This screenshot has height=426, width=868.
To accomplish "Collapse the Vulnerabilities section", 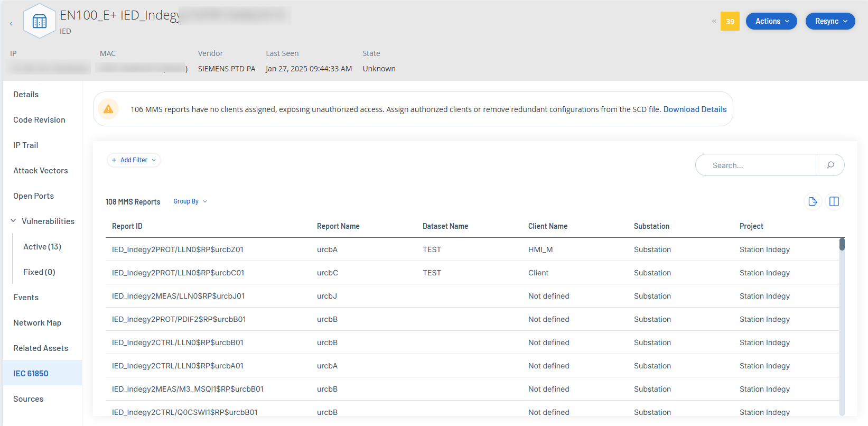I will [x=13, y=221].
